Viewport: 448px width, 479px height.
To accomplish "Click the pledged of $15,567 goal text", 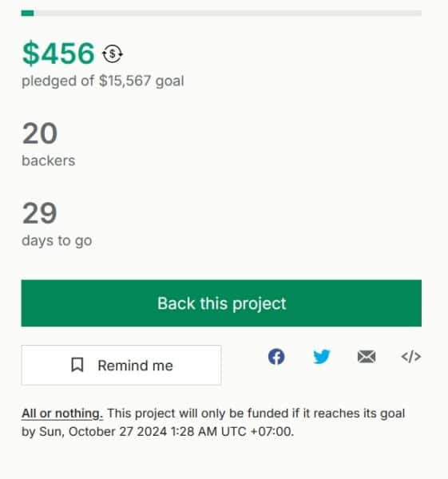I will click(103, 81).
